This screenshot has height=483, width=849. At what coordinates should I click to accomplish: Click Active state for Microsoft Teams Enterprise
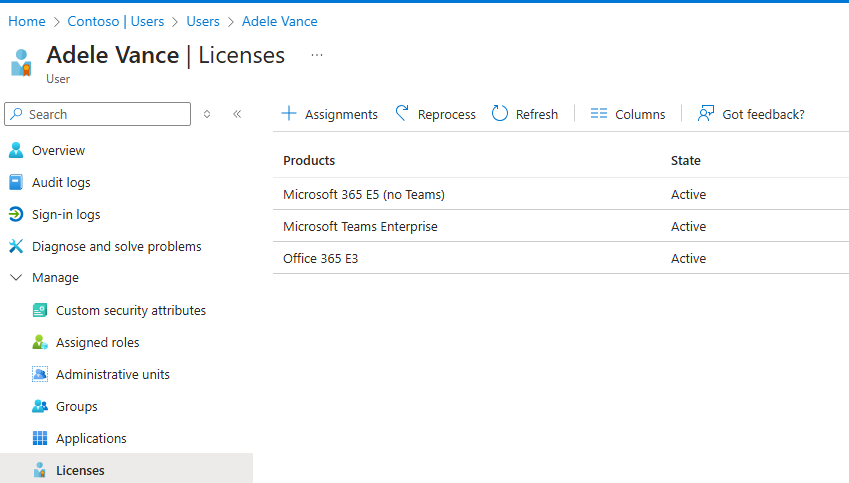click(688, 226)
